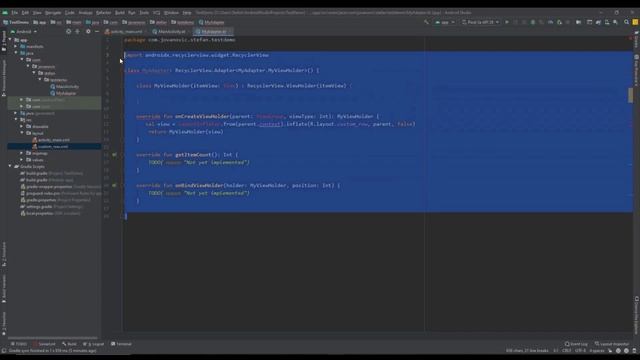Open the Logcat tool window
This screenshot has width=640, height=360.
coord(93,344)
